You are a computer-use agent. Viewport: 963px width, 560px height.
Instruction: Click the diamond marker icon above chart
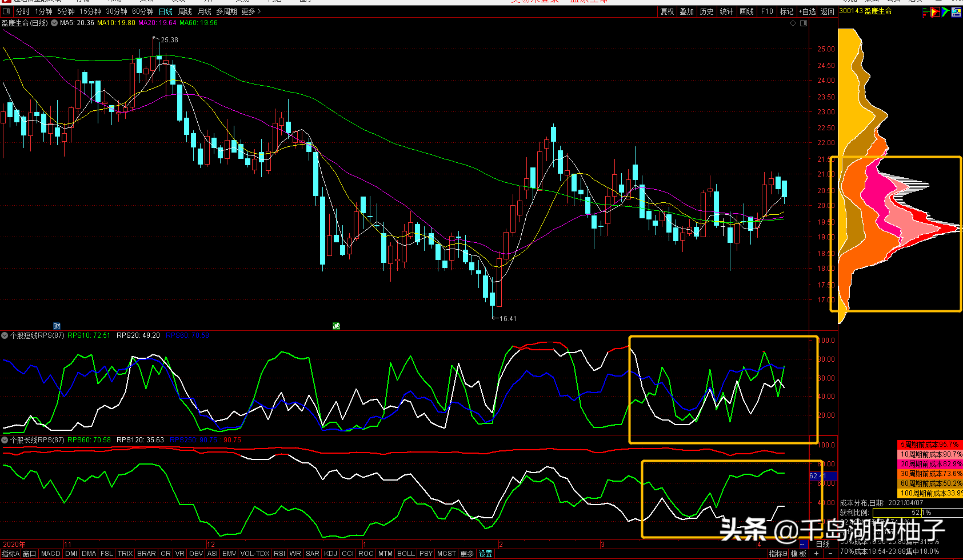[x=793, y=23]
